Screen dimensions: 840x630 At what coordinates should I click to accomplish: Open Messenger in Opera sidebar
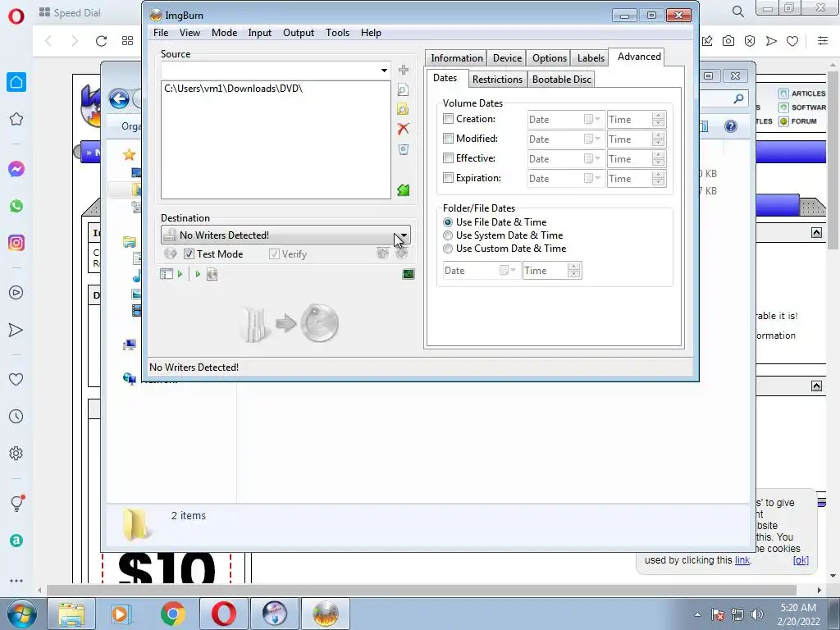(16, 169)
